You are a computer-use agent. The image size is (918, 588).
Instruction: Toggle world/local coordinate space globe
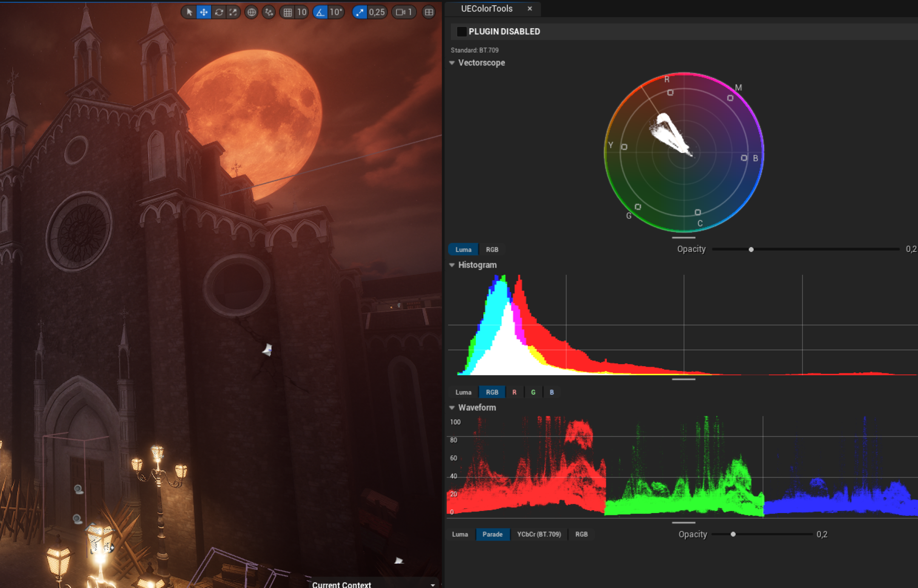(251, 12)
